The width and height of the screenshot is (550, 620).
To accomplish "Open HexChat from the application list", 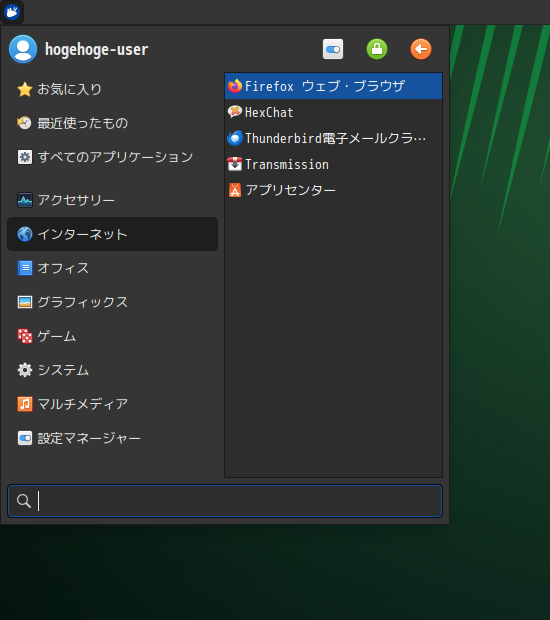I will coord(333,112).
